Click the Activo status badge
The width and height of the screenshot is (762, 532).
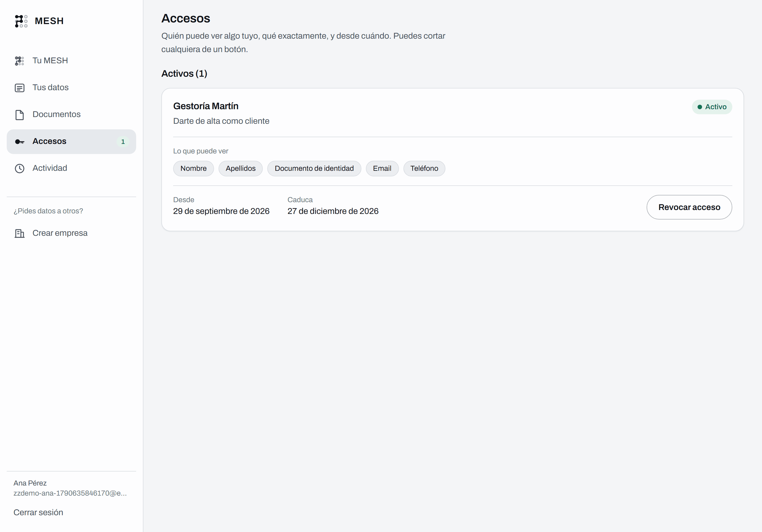pyautogui.click(x=712, y=107)
